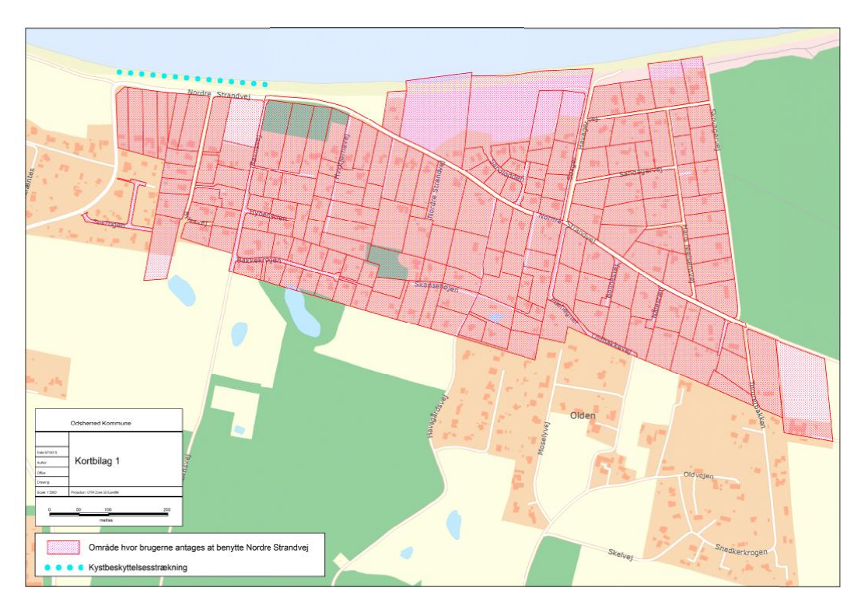
Task: Click the 'Kortbilag 1' title text
Action: point(96,460)
